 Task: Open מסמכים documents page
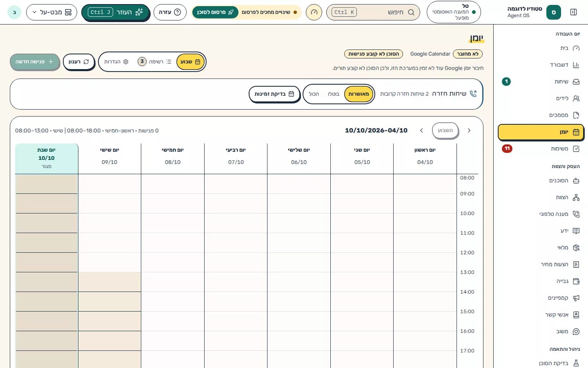tap(541, 115)
